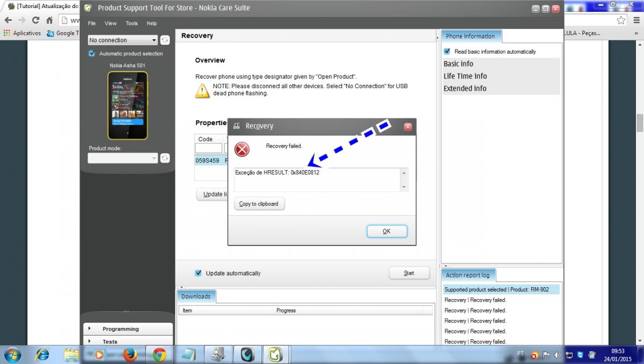Open the network tray icon

(569, 355)
